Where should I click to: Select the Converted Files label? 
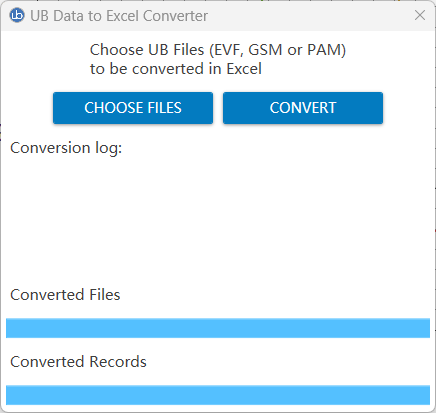pos(65,295)
